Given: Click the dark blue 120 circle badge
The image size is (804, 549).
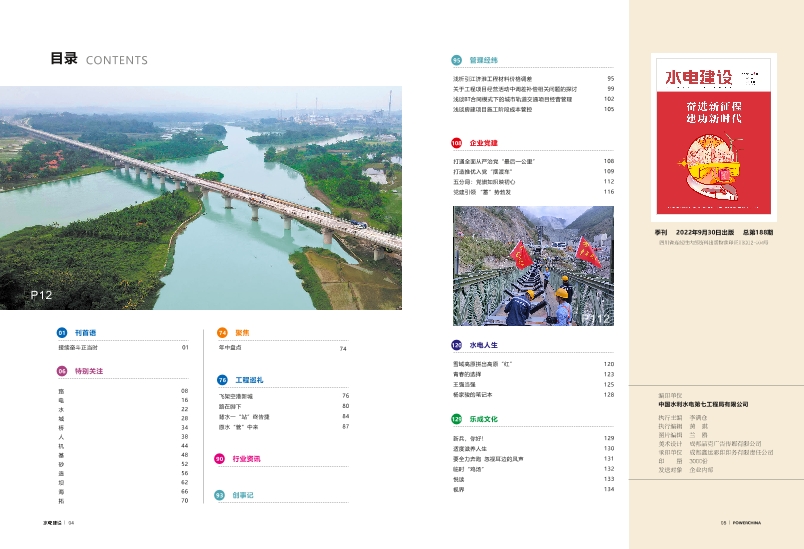Looking at the screenshot, I should [x=456, y=344].
